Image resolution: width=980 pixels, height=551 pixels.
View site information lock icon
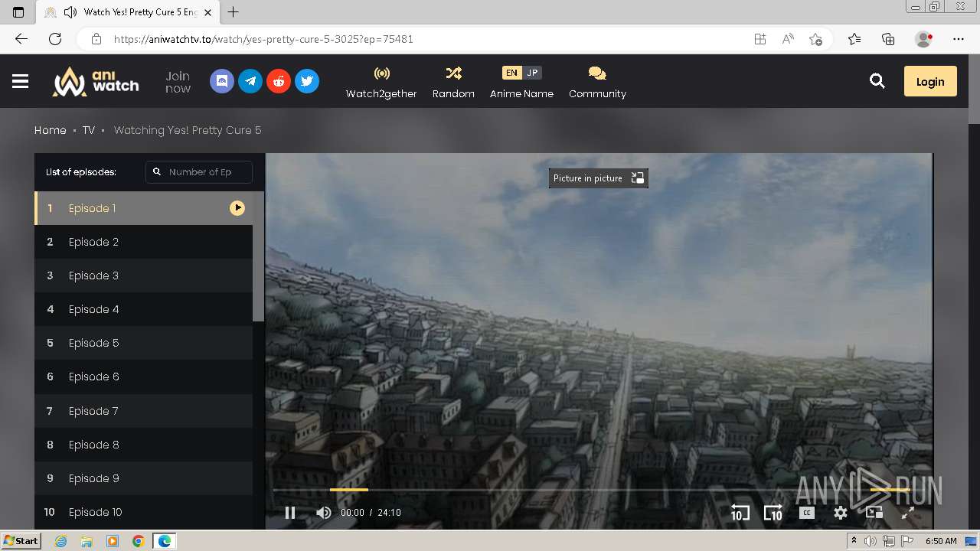(96, 39)
